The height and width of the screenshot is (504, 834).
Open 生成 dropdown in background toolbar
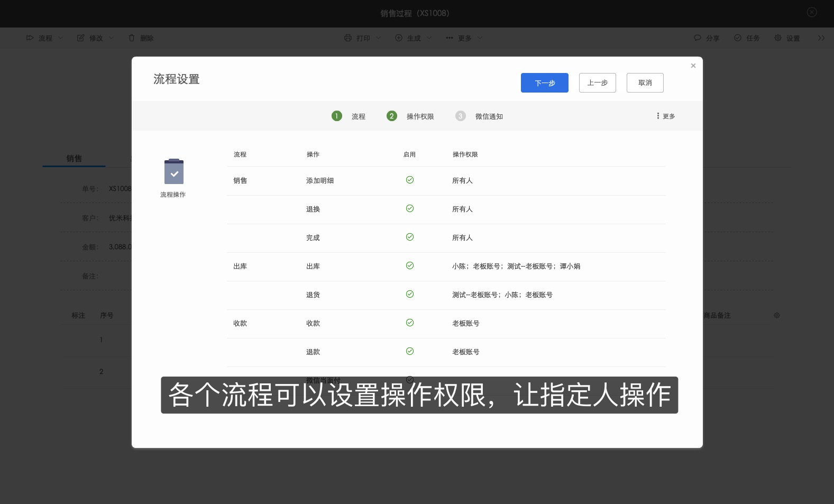tap(413, 38)
